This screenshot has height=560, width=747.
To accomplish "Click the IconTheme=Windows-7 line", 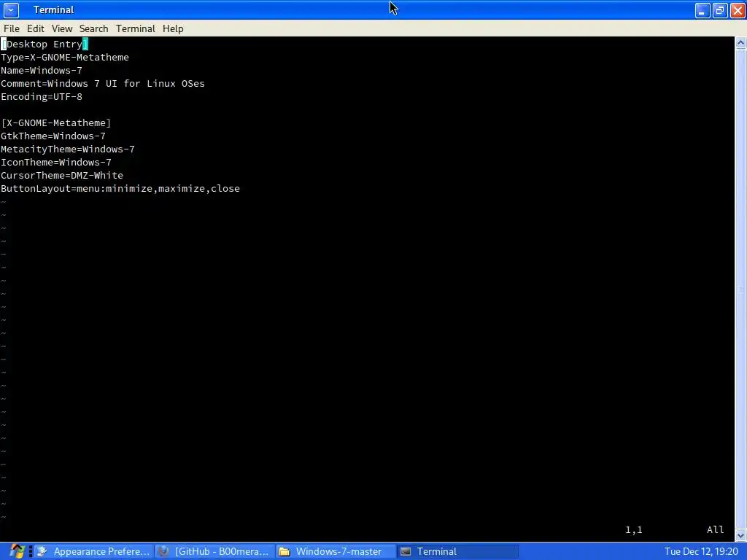I will (x=55, y=163).
